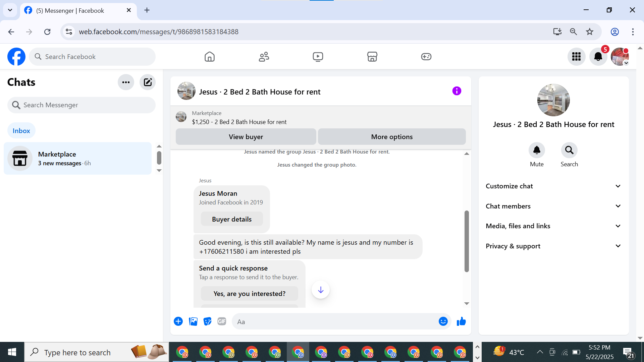Click browser reload button
Image resolution: width=644 pixels, height=362 pixels.
pos(47,32)
